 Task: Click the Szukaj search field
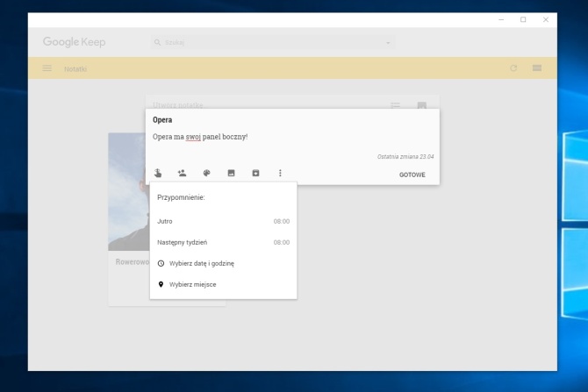click(x=263, y=42)
